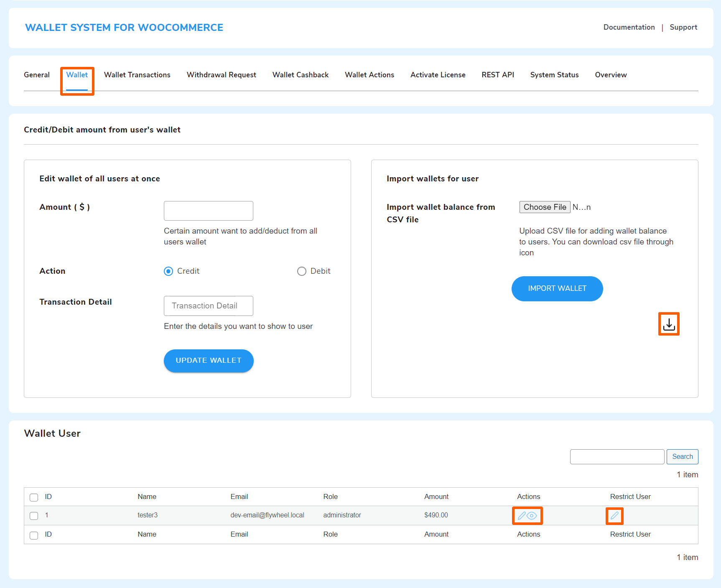View the System Status tab

tap(555, 75)
